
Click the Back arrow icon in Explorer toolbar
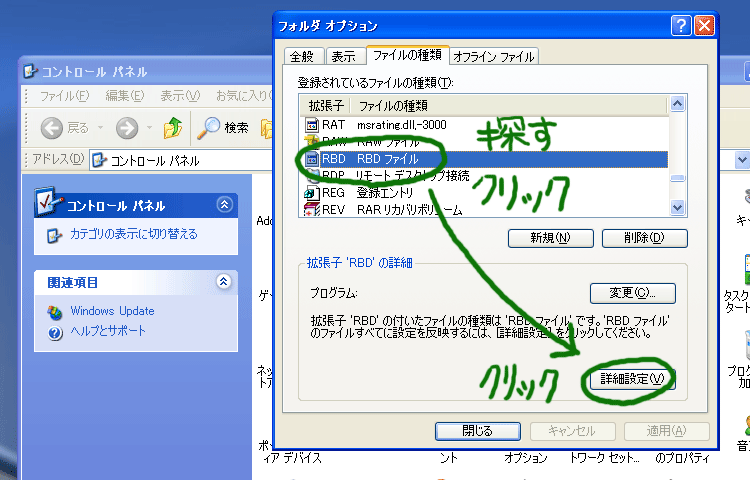(x=52, y=128)
